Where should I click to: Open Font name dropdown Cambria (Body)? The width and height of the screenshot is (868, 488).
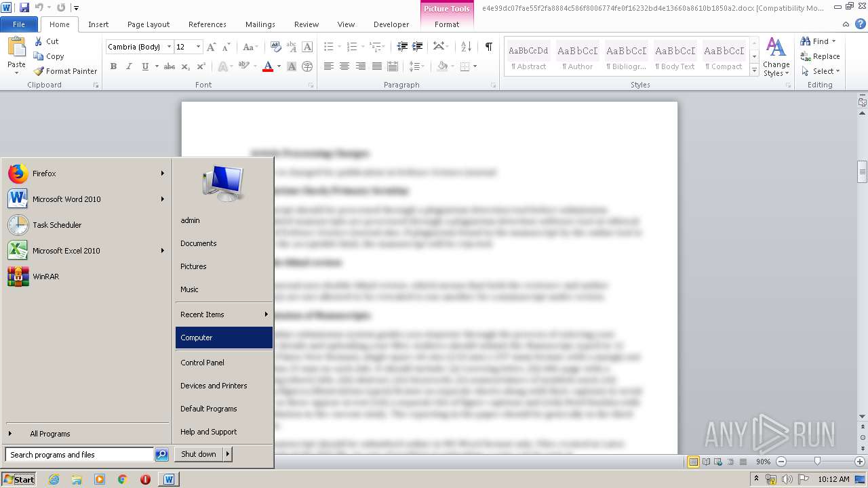[x=170, y=47]
